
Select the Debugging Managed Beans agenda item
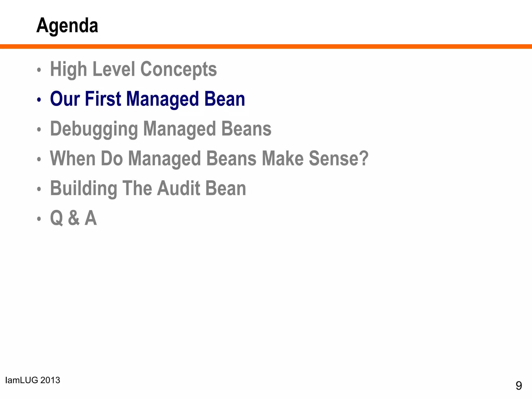tap(161, 129)
